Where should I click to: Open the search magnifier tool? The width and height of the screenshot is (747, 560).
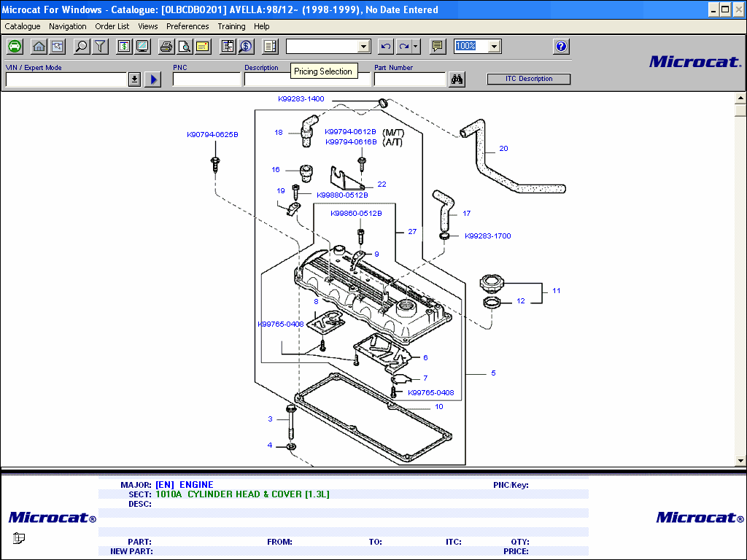coord(80,46)
